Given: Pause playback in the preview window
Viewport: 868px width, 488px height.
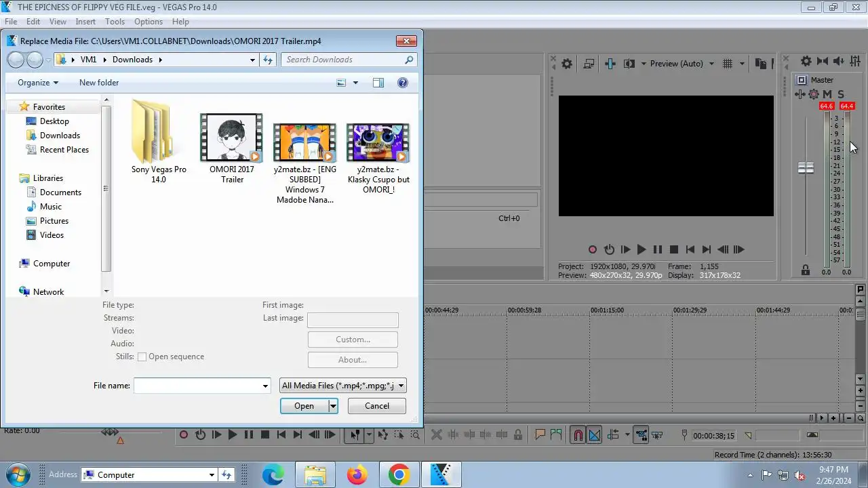Looking at the screenshot, I should 657,249.
